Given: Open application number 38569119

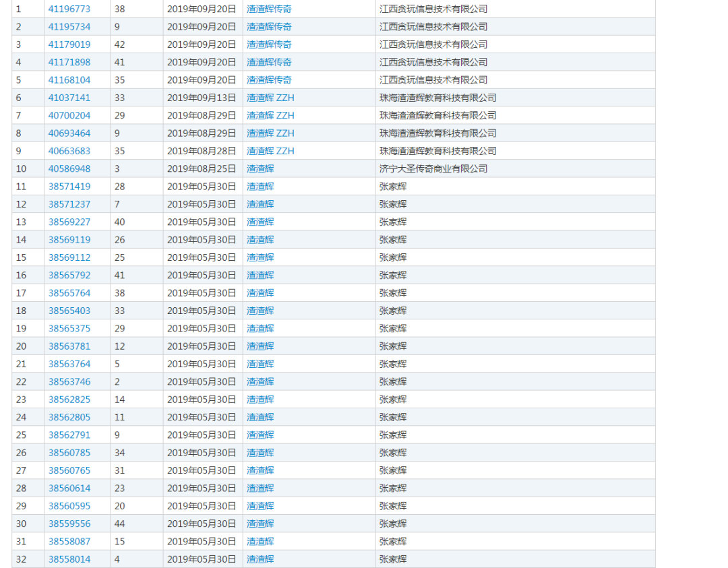Looking at the screenshot, I should [x=69, y=240].
